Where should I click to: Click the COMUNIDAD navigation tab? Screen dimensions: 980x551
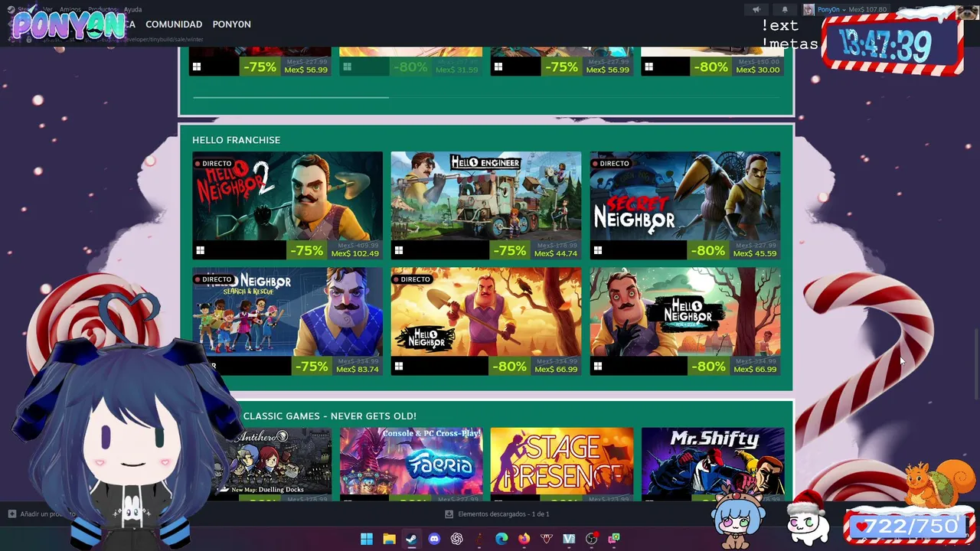(x=174, y=24)
